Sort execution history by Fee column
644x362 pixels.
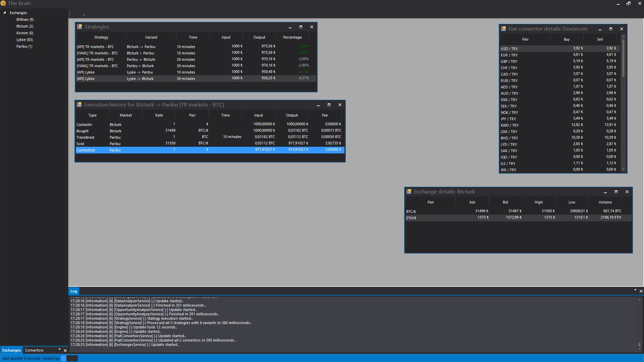coord(325,115)
